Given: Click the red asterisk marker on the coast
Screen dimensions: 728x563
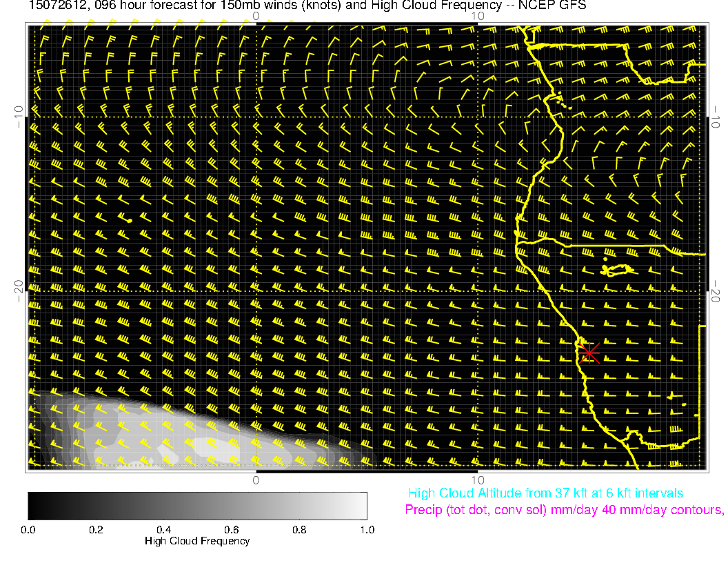Looking at the screenshot, I should [x=589, y=353].
